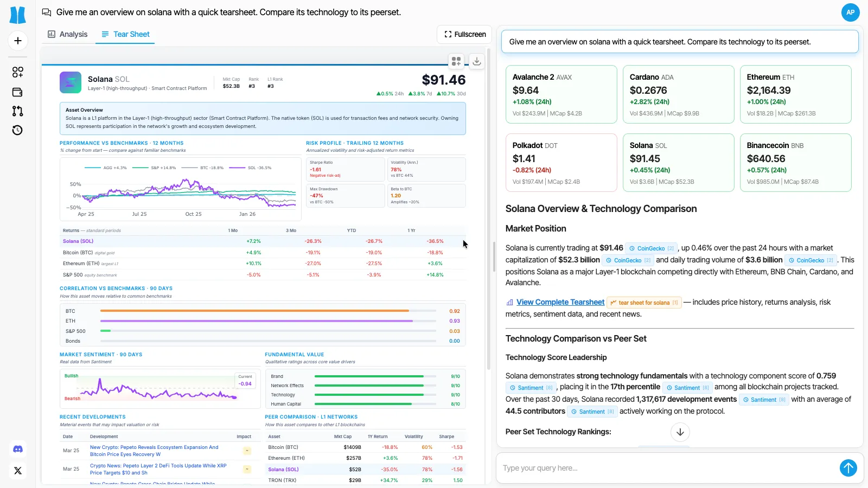Open the history clock icon
The image size is (868, 488).
tap(18, 130)
